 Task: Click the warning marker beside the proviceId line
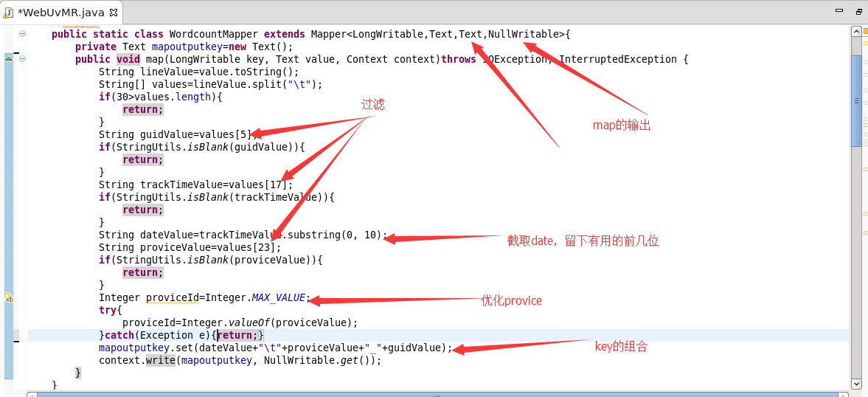[x=9, y=297]
